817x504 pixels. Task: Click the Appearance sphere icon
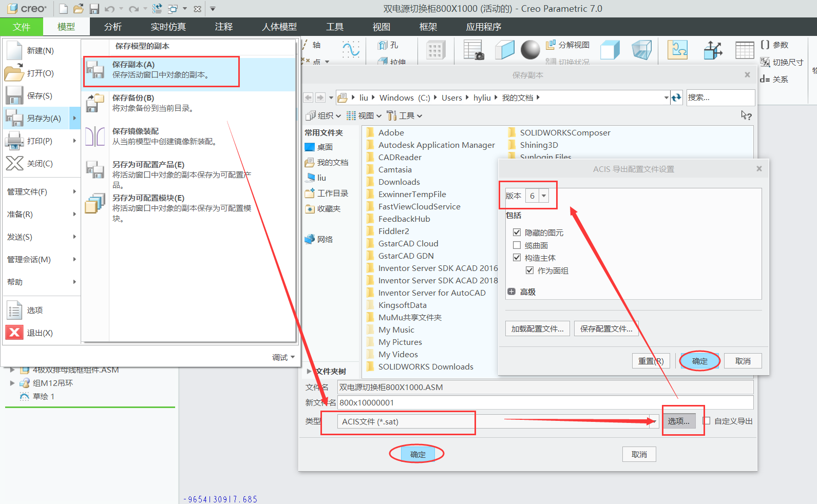pyautogui.click(x=530, y=50)
